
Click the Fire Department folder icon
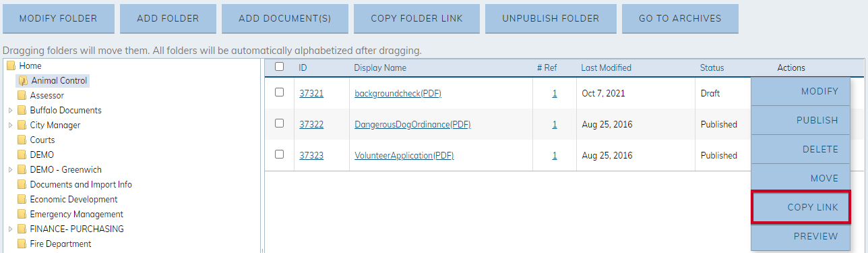(x=22, y=244)
